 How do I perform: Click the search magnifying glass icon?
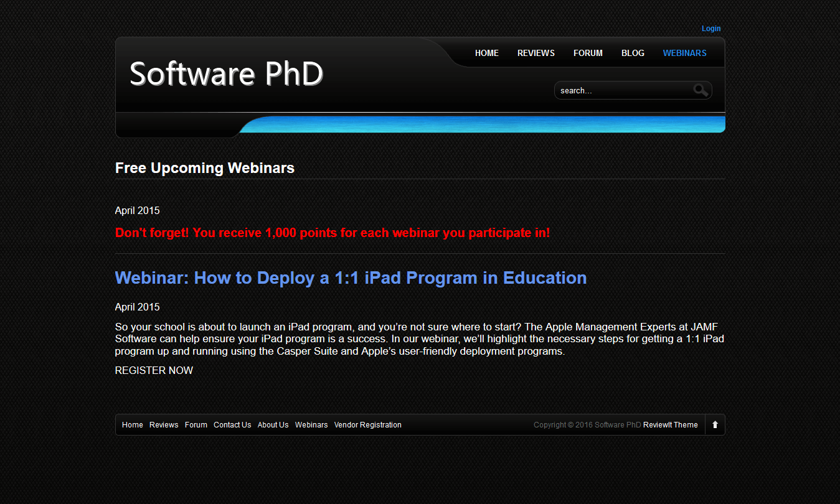pos(701,90)
